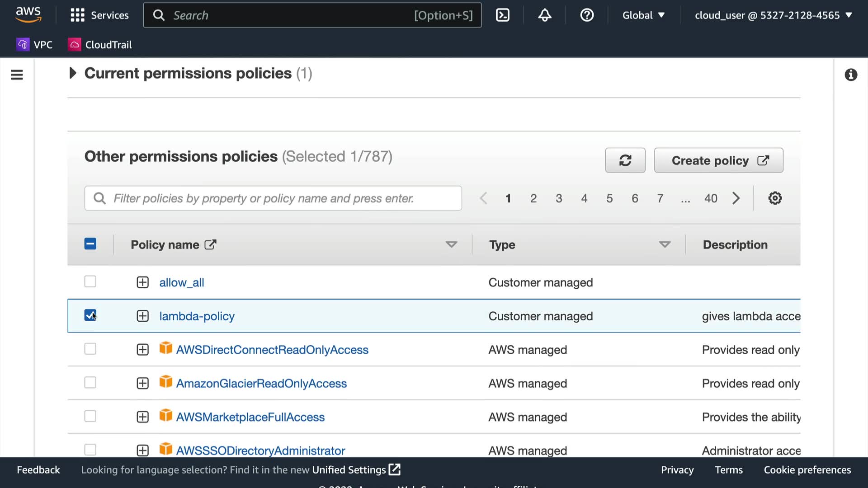Open the CloudTrail shortcut in favorites bar

(x=100, y=45)
